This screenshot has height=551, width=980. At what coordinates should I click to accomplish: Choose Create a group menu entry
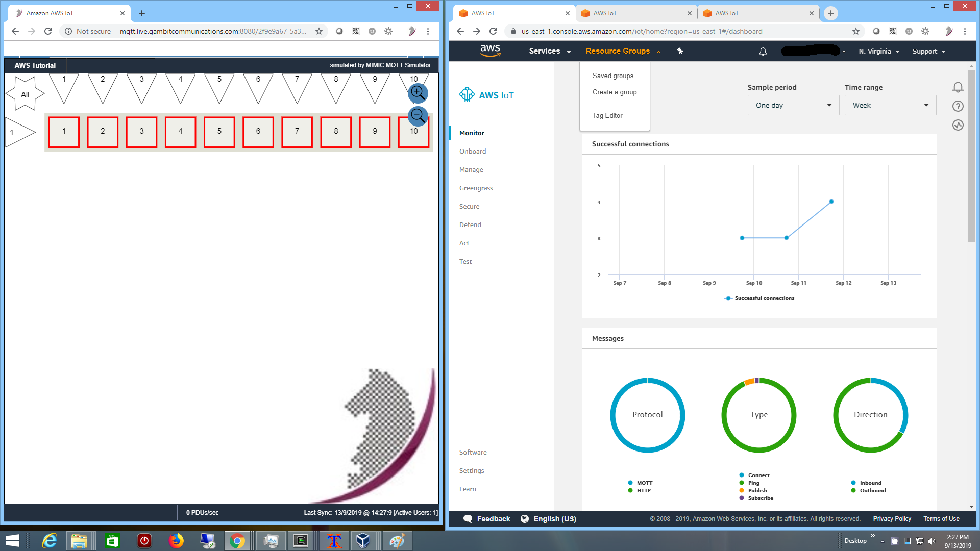[x=615, y=92]
